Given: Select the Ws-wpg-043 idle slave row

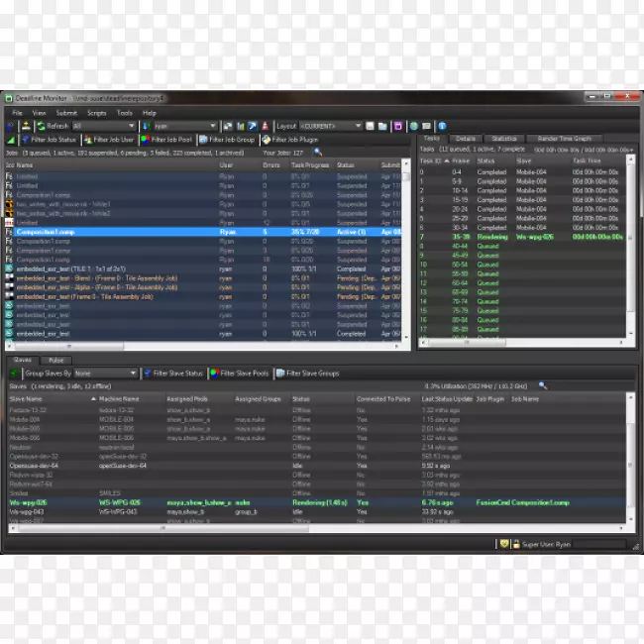Looking at the screenshot, I should 317,512.
